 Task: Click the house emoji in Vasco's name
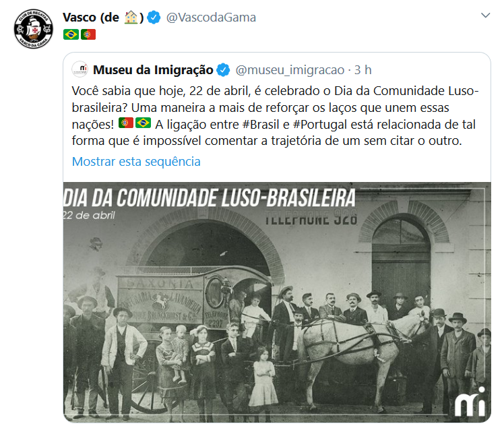tap(131, 18)
